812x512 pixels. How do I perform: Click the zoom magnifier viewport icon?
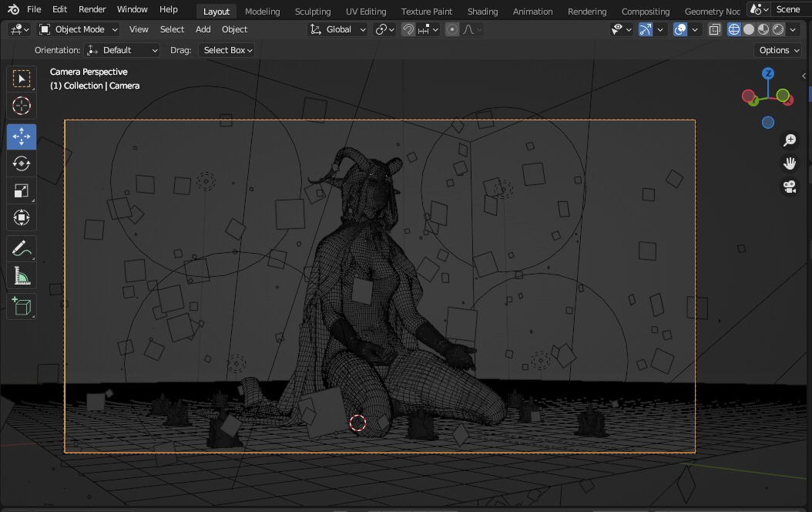point(789,140)
